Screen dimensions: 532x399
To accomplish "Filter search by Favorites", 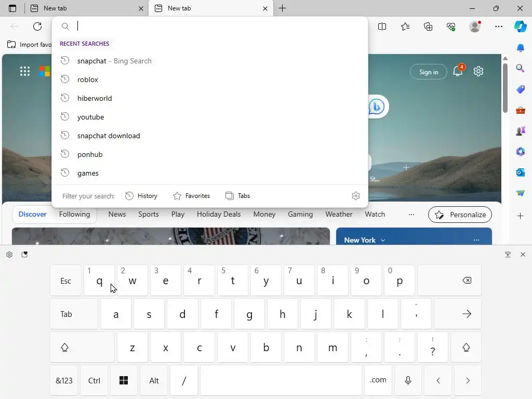I will [x=191, y=196].
